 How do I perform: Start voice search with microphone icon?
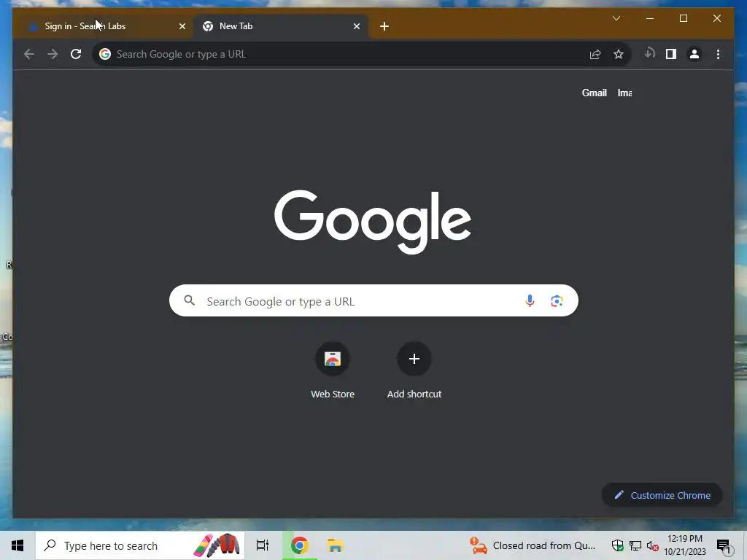530,301
